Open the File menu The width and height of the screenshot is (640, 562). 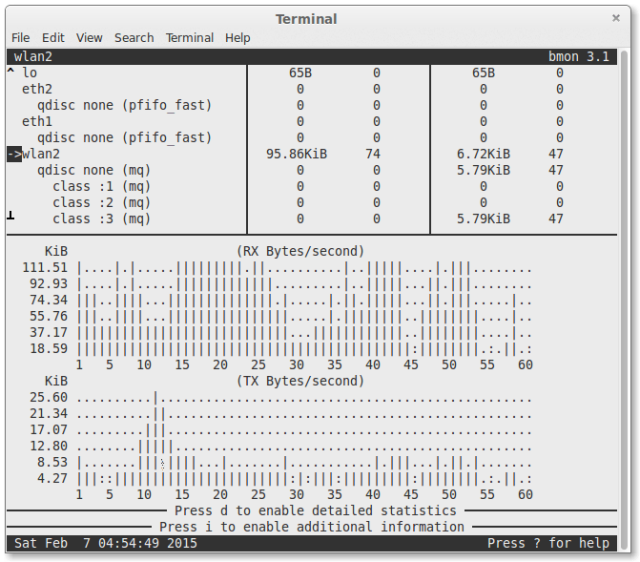(x=20, y=38)
